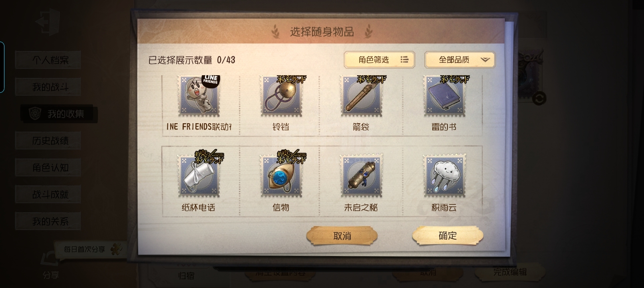Tap the 分享 share icon

click(50, 265)
